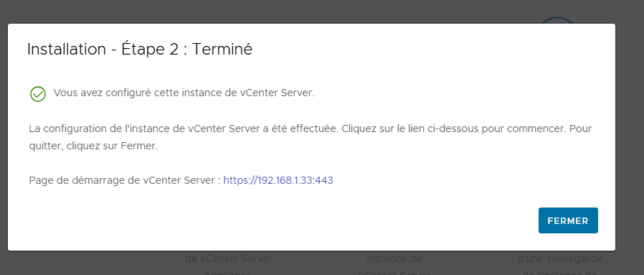This screenshot has height=275, width=644.
Task: Click the paragraph starting 'La configuration de l'instance'
Action: pos(310,137)
